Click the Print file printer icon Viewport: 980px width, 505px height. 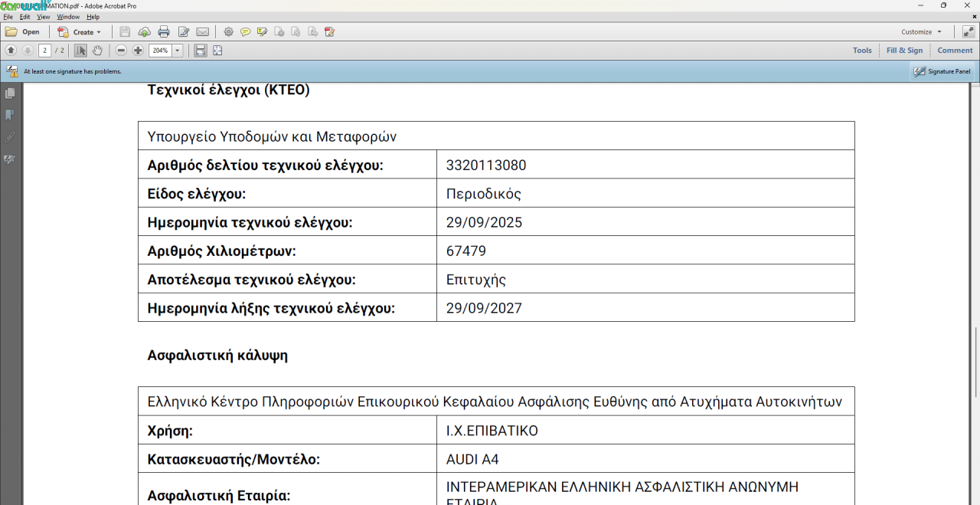[x=163, y=32]
